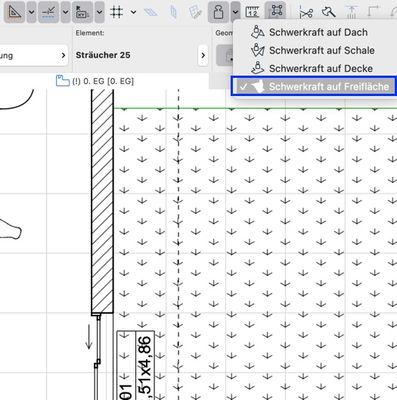The height and width of the screenshot is (400, 397).
Task: Click the adjust elements icon
Action: 351,12
